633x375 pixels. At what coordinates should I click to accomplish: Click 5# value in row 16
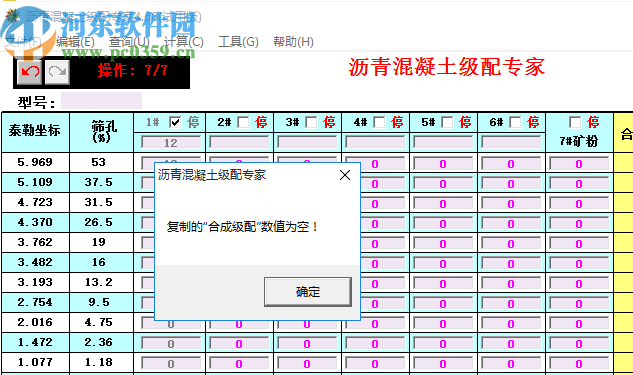443,264
